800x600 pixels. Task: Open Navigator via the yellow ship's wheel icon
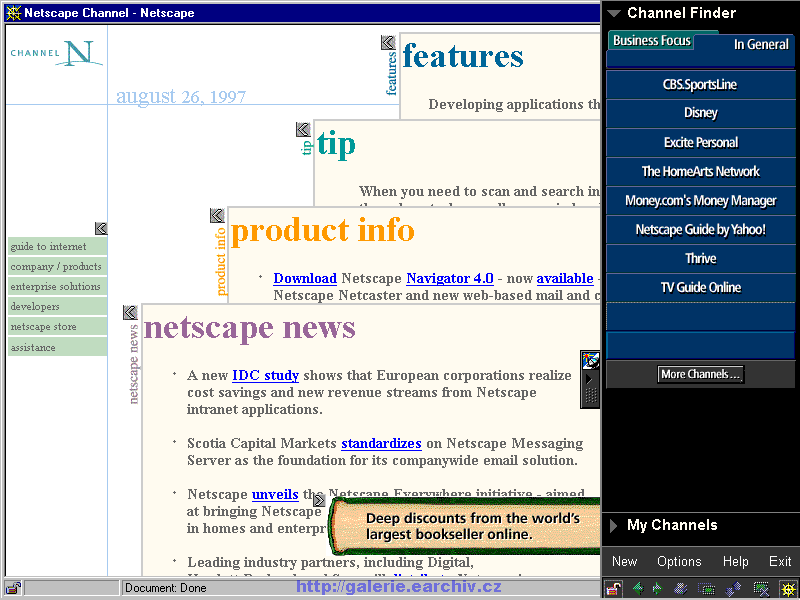788,589
